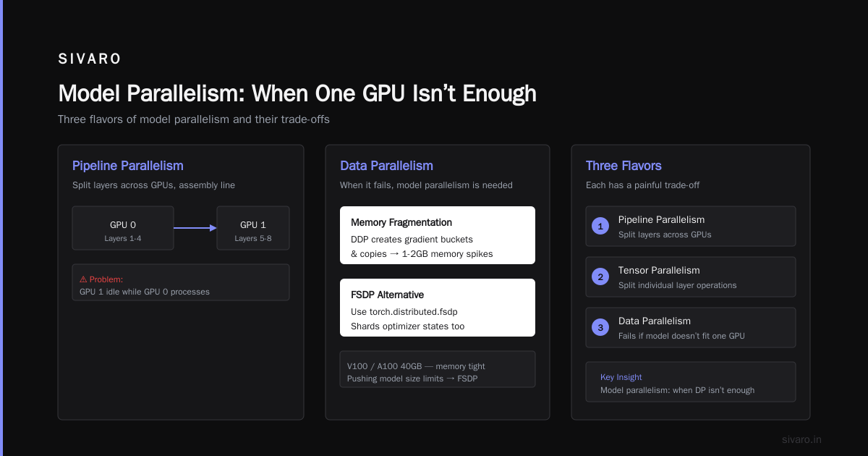Open the Memory Fragmentation white card
Viewport: 868px width, 456px height.
tap(438, 235)
